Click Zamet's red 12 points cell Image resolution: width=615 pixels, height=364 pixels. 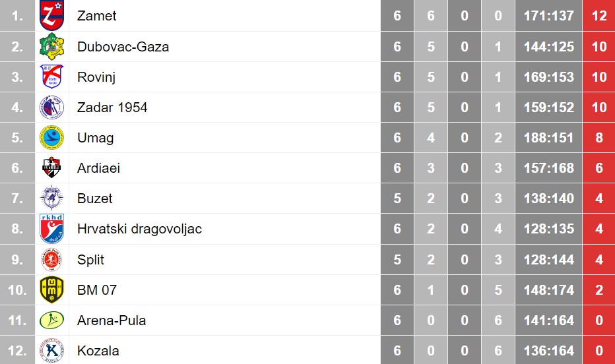coord(599,15)
